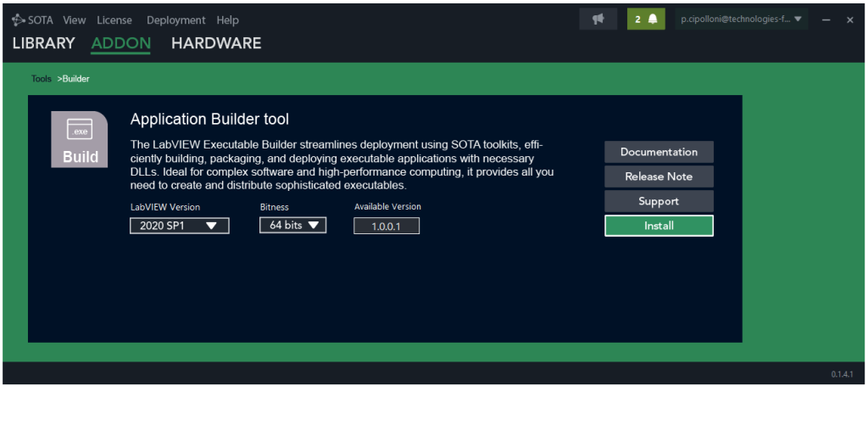The image size is (868, 431).
Task: Click the Release Note button
Action: pos(659,176)
